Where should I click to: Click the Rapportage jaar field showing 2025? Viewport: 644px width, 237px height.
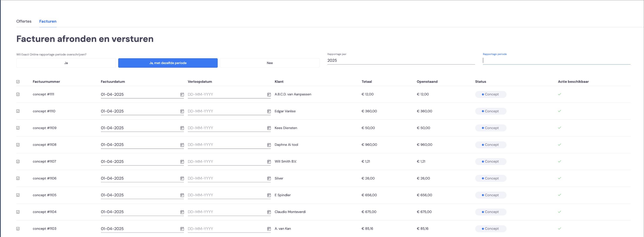click(x=401, y=61)
